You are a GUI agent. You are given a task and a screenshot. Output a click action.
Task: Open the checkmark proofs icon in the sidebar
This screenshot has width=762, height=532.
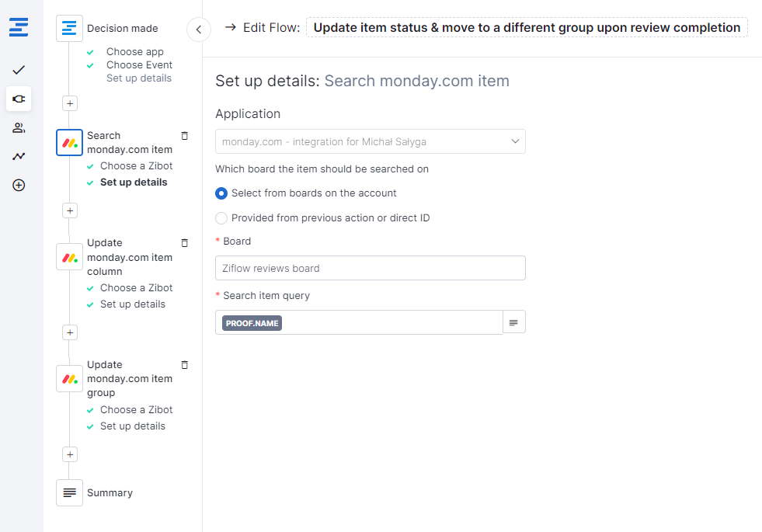point(19,70)
